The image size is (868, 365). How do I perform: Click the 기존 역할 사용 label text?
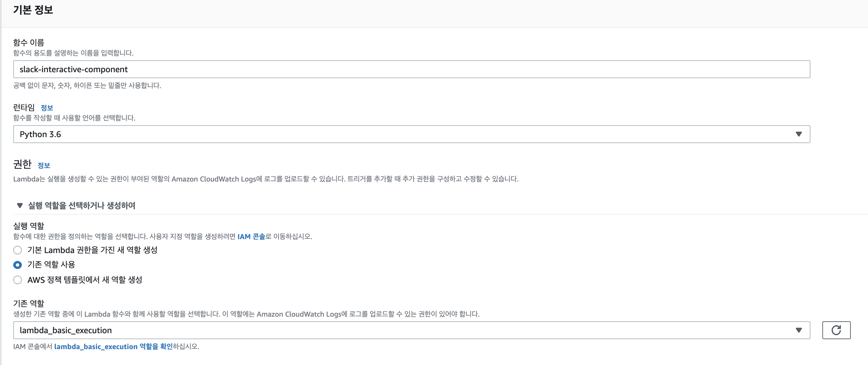(51, 264)
